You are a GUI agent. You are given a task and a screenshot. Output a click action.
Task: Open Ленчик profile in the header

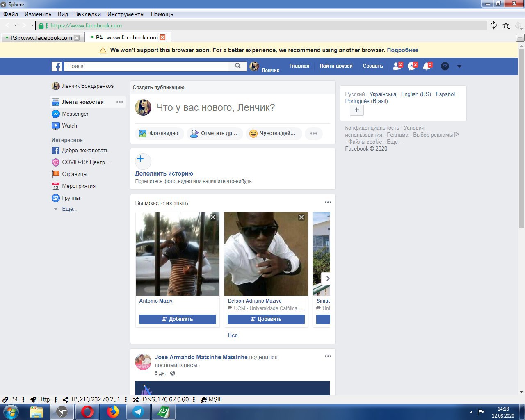pyautogui.click(x=265, y=66)
